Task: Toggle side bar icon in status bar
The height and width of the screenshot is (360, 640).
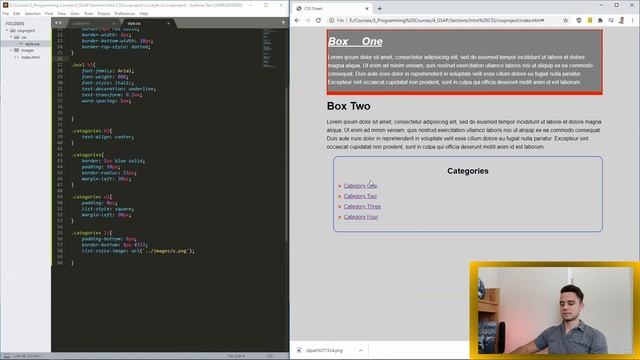Action: 7,356
